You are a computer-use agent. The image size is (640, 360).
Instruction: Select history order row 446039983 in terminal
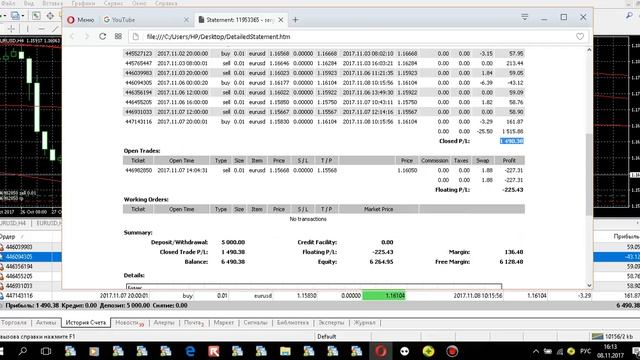pyautogui.click(x=31, y=247)
